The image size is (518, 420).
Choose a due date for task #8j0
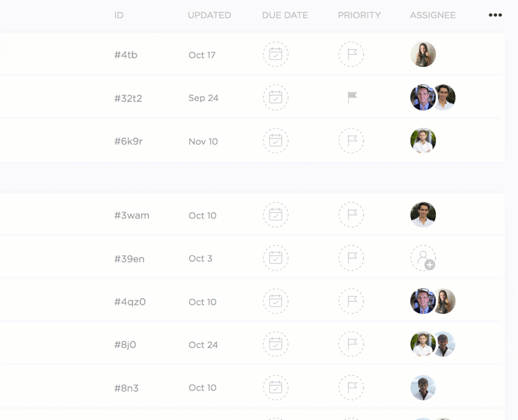click(275, 344)
